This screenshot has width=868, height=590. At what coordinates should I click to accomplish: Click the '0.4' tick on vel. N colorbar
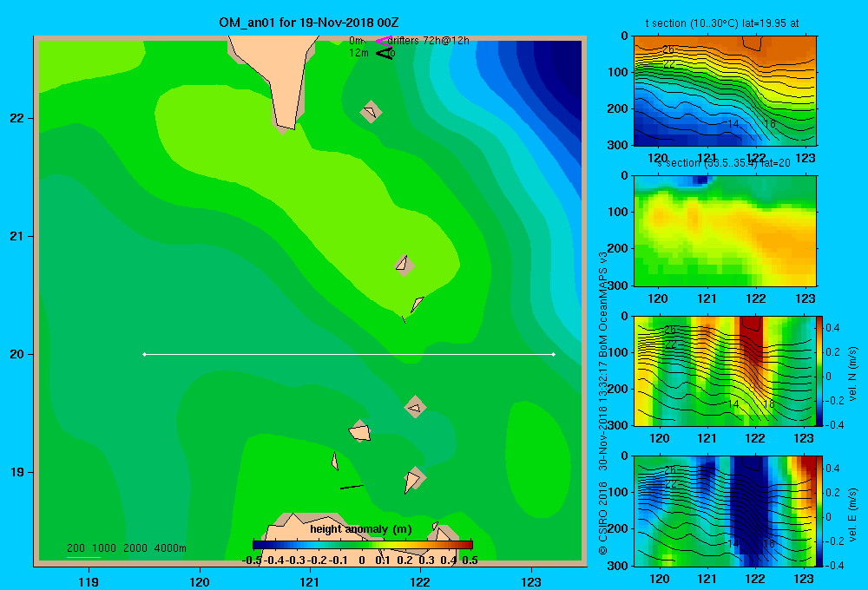tap(832, 328)
